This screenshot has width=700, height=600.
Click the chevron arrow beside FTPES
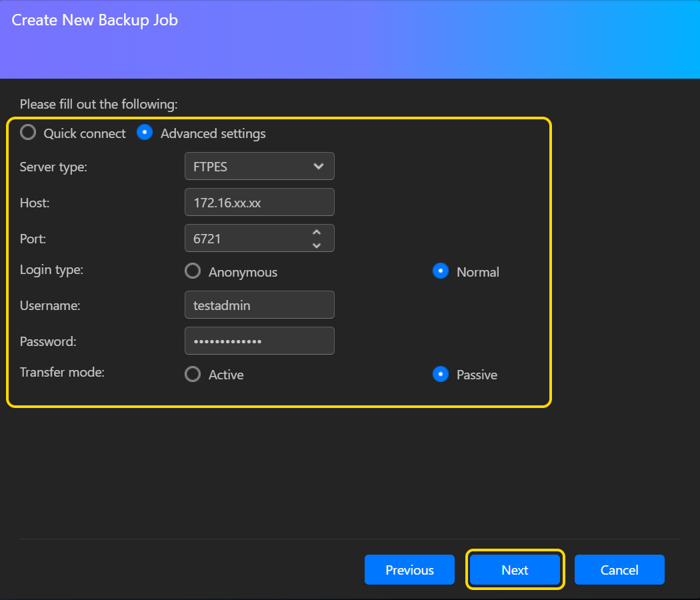point(319,167)
